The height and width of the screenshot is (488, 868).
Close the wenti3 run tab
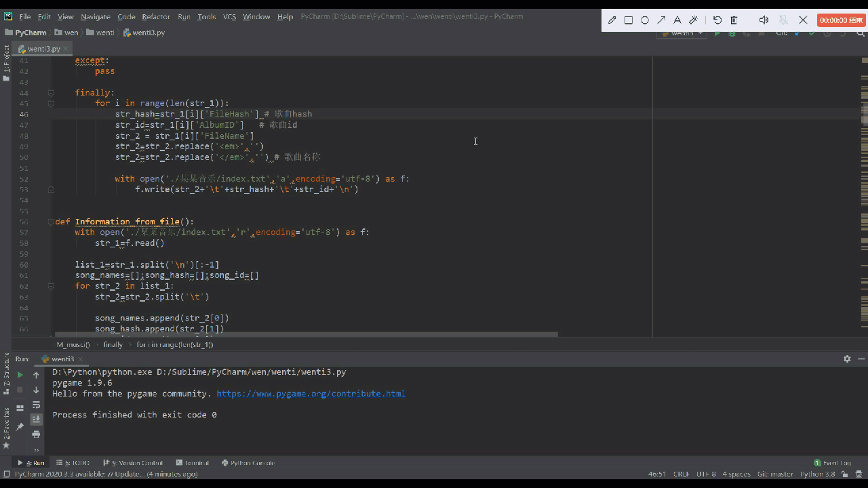pos(81,359)
